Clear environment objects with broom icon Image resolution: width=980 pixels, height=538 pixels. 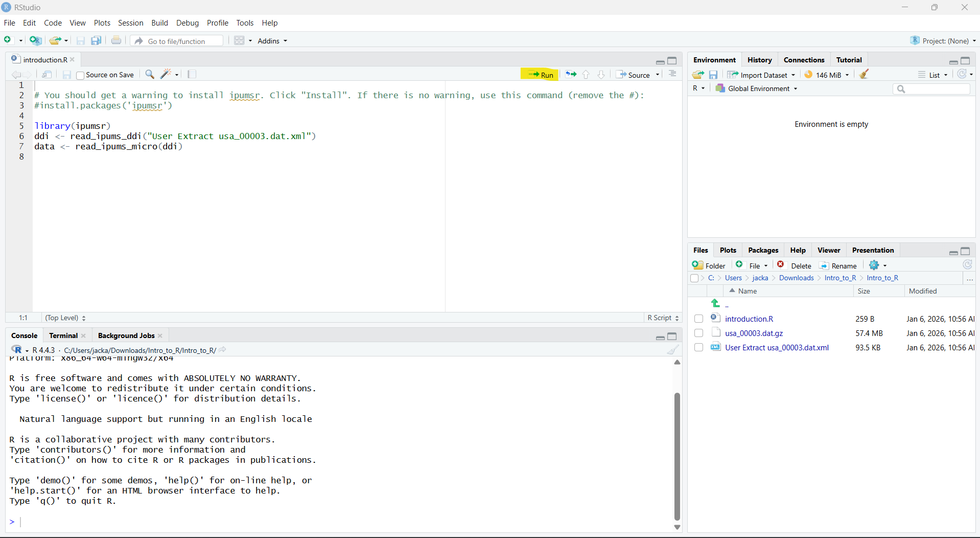864,75
